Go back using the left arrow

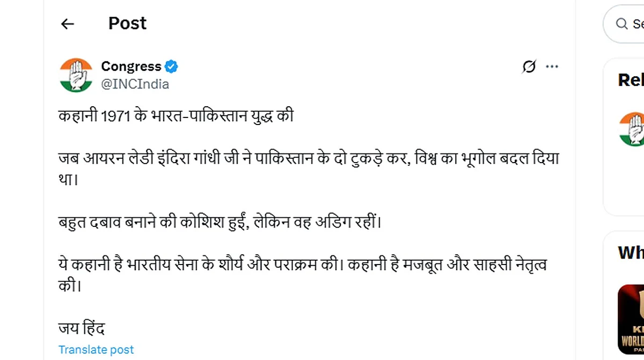[x=67, y=24]
